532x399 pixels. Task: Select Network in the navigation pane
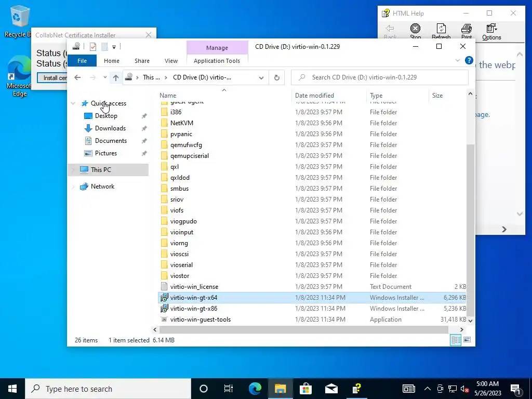pyautogui.click(x=102, y=187)
